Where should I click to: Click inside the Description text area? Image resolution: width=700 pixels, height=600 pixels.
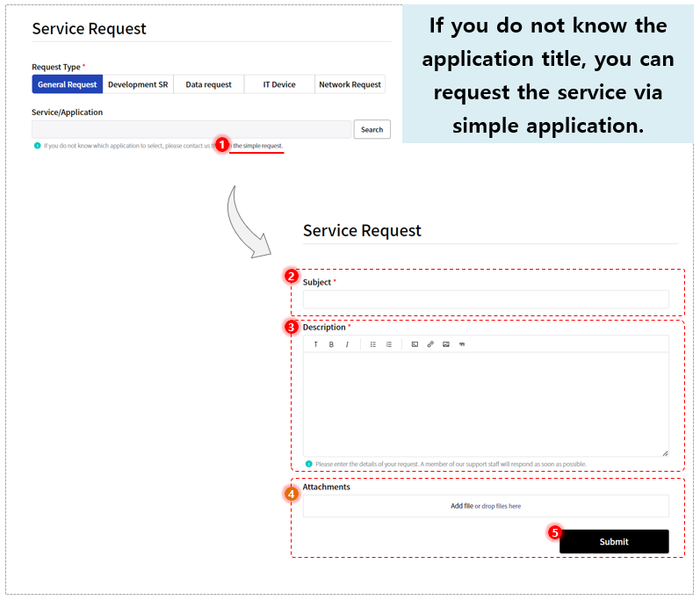pyautogui.click(x=486, y=404)
